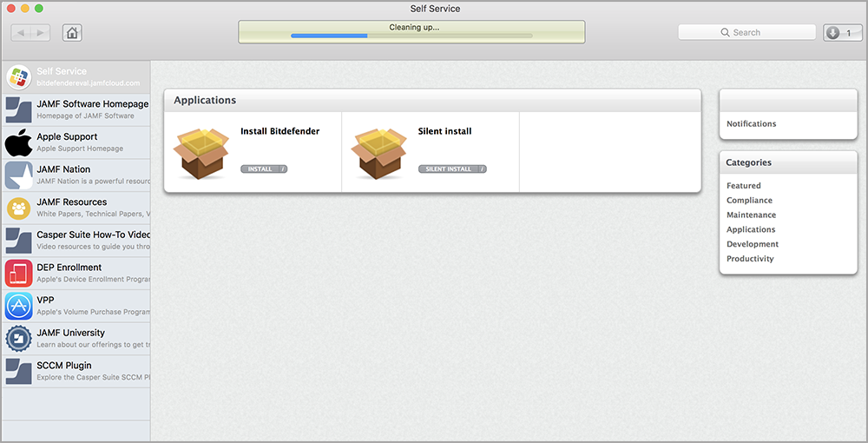Screen dimensions: 868x443
Task: Click the Silent install package box icon
Action: click(379, 153)
